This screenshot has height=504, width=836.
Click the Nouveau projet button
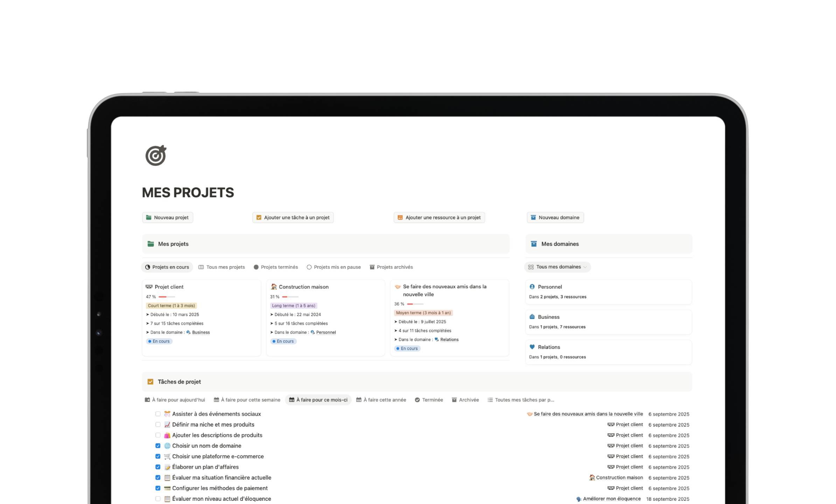click(x=167, y=217)
